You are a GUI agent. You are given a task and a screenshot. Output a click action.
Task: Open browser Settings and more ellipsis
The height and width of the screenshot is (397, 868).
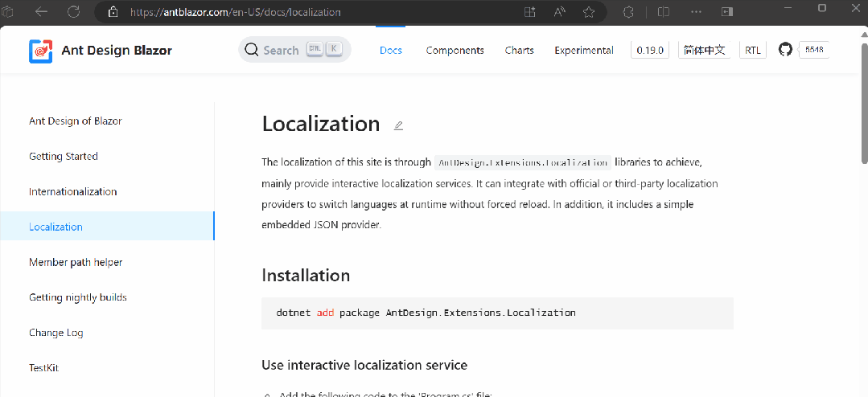click(697, 11)
